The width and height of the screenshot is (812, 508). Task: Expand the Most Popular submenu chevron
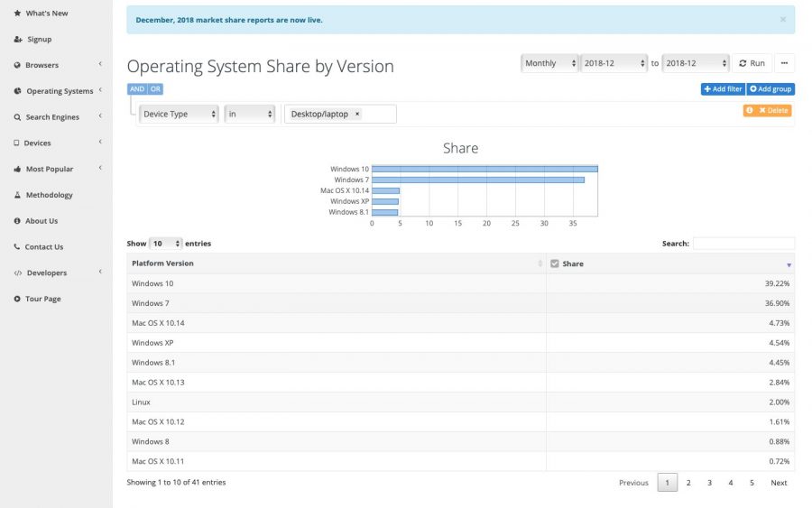pos(100,168)
